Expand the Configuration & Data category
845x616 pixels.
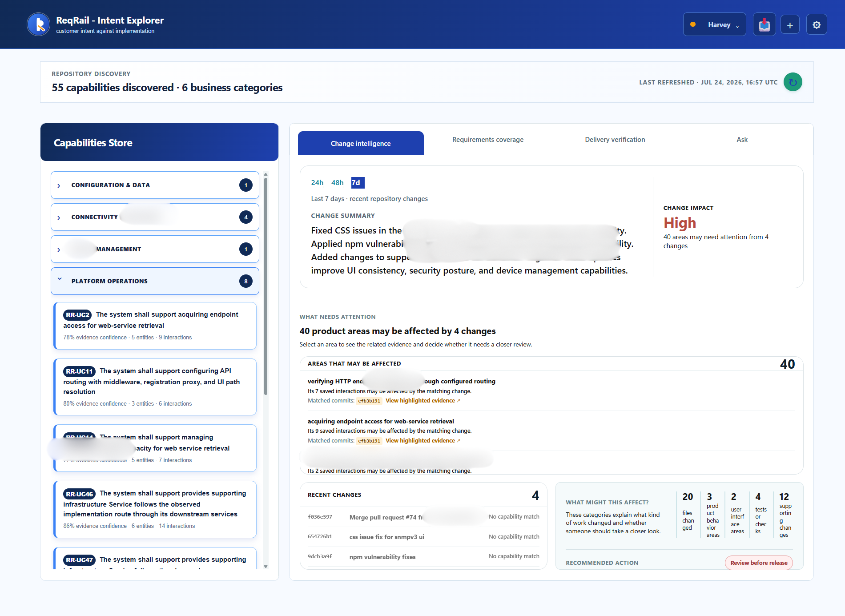pyautogui.click(x=155, y=185)
